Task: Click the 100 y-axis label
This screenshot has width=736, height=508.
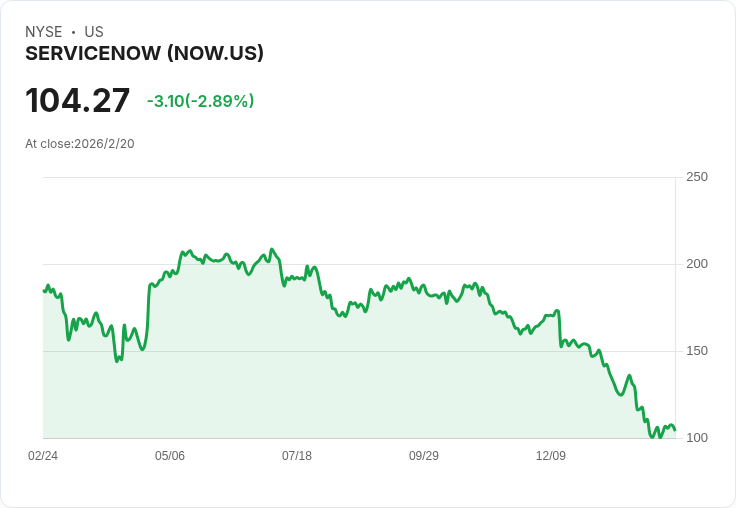Action: tap(697, 438)
